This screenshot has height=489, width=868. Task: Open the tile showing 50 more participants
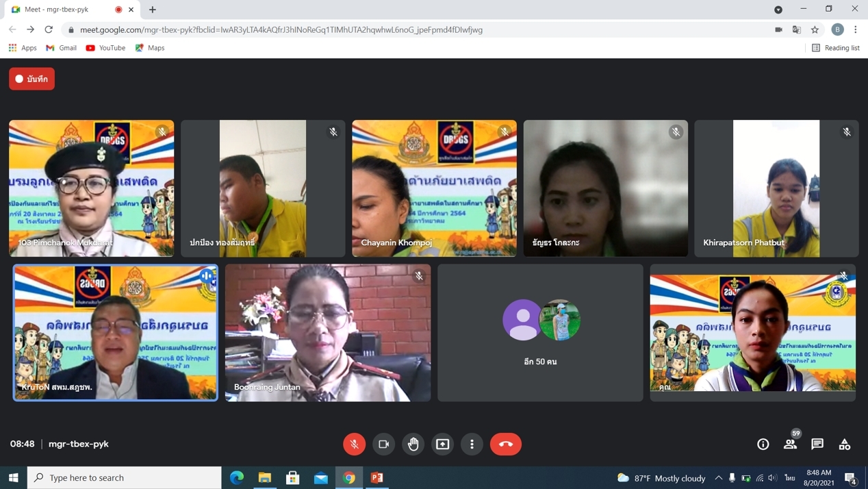click(x=540, y=333)
